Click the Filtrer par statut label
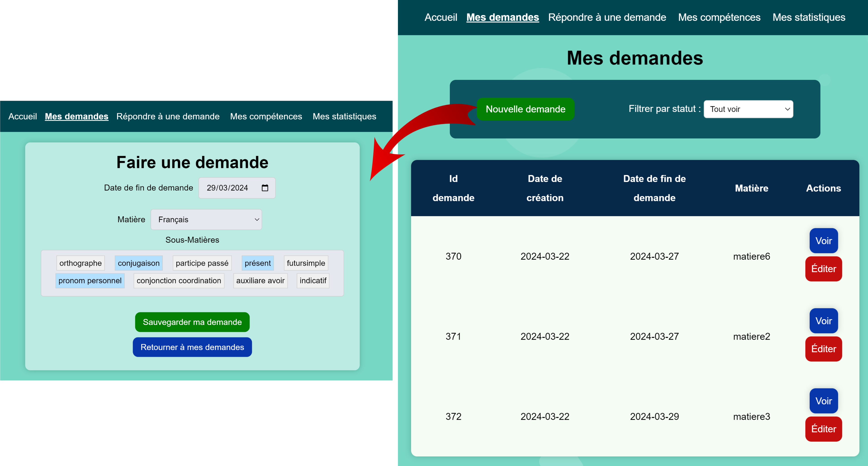Screen dimensions: 868x466 (x=665, y=109)
